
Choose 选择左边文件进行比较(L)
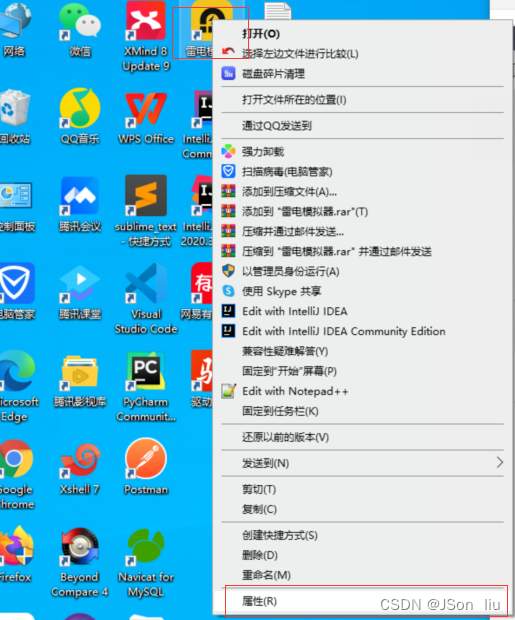(300, 53)
